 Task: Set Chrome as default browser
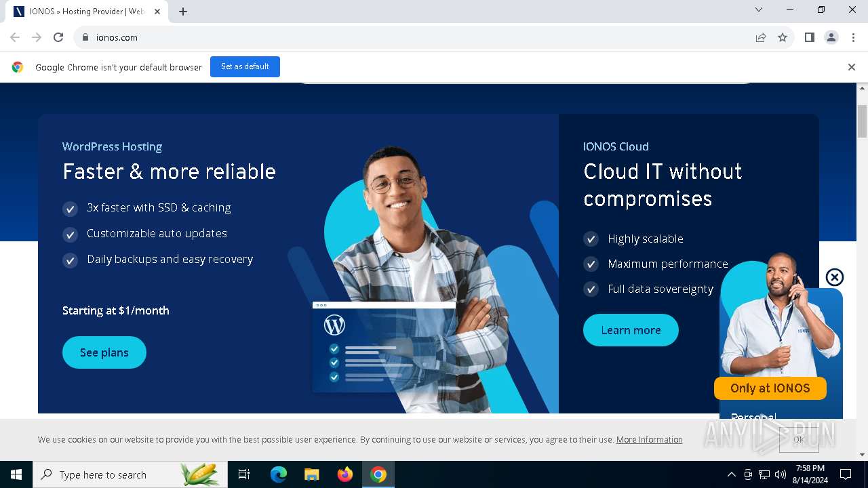click(x=245, y=66)
